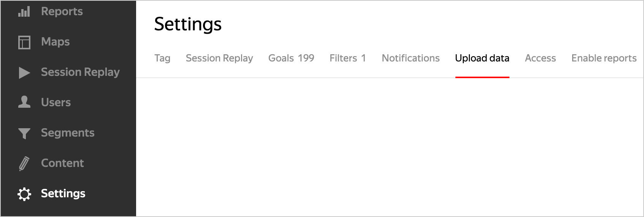Switch to the Goals tab
Screen dimensions: 644x217
(x=291, y=58)
